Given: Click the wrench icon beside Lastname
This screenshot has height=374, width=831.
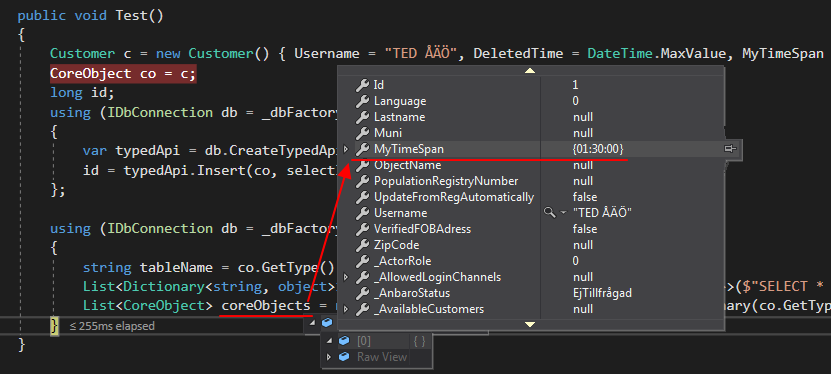Looking at the screenshot, I should pyautogui.click(x=363, y=117).
